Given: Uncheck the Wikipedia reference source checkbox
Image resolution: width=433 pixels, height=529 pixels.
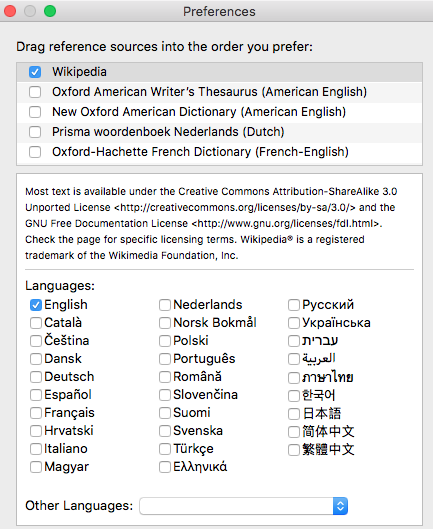Looking at the screenshot, I should (35, 72).
